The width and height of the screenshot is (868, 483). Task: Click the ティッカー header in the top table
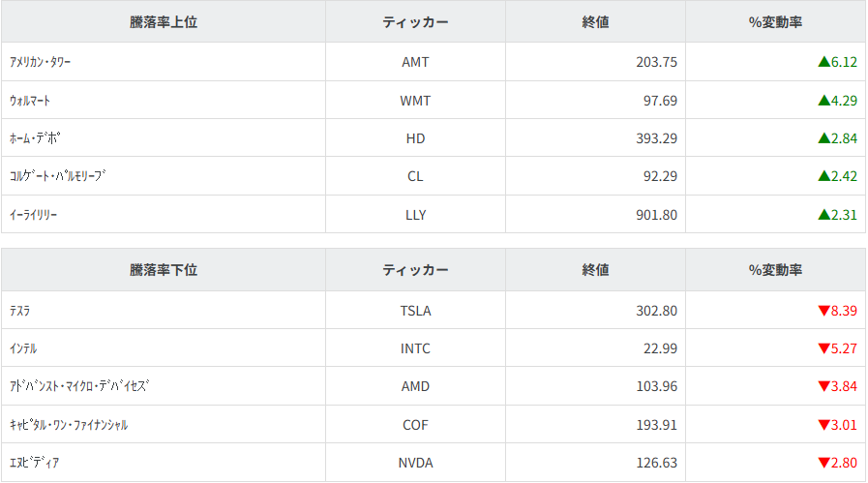[415, 22]
